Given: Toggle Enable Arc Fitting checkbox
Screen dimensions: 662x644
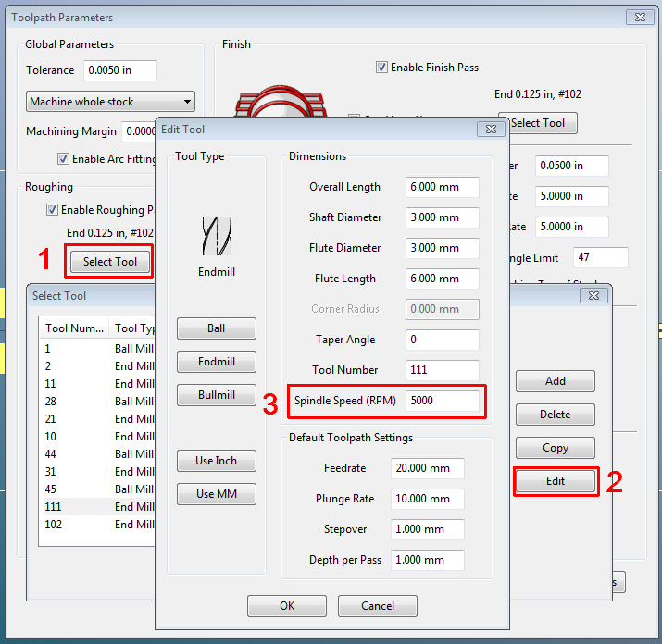Looking at the screenshot, I should [x=63, y=158].
